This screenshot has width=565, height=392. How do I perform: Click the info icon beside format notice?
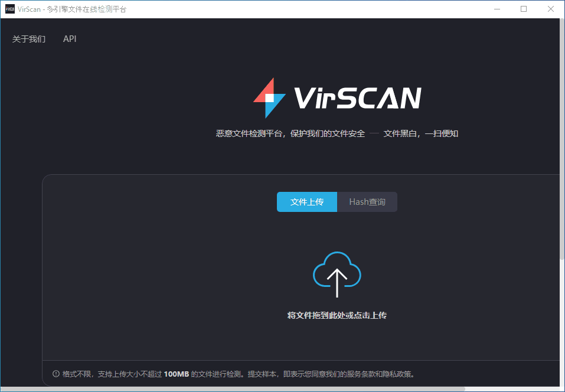pos(56,374)
